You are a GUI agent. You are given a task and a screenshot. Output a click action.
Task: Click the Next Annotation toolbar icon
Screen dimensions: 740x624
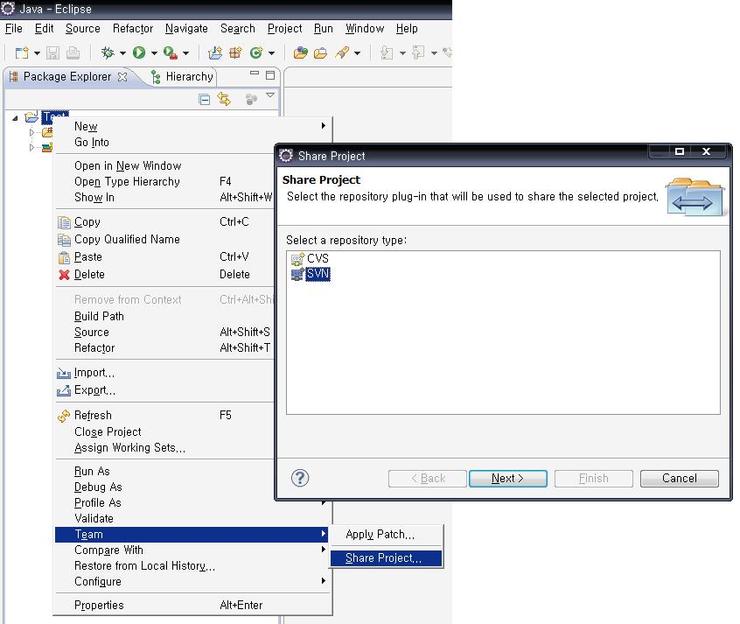[387, 53]
